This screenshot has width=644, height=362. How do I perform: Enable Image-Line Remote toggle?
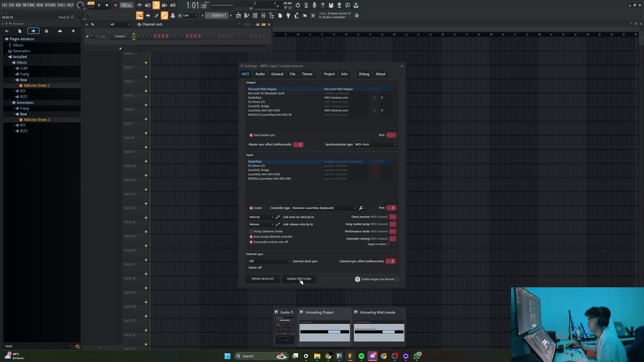click(x=396, y=279)
